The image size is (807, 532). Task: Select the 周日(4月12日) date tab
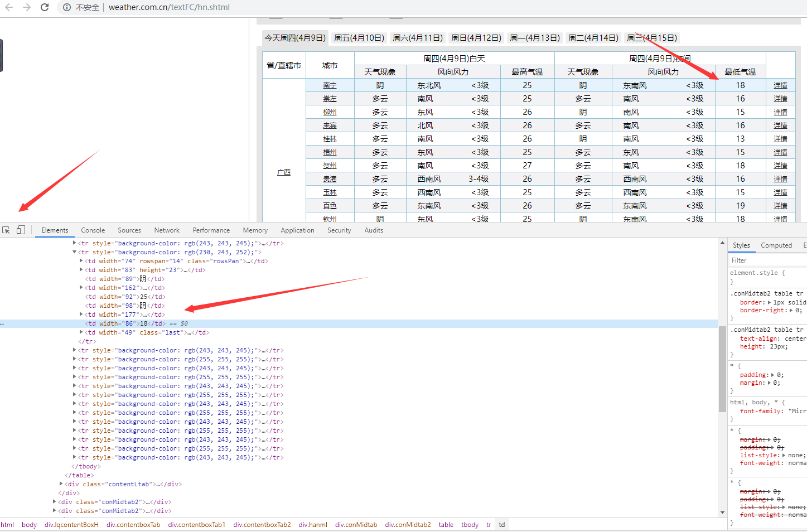tap(476, 38)
